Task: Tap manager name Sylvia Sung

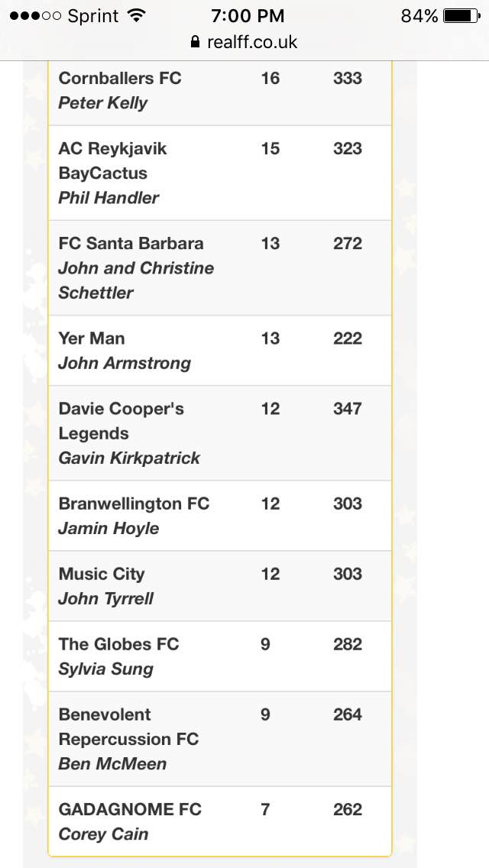Action: [x=105, y=669]
